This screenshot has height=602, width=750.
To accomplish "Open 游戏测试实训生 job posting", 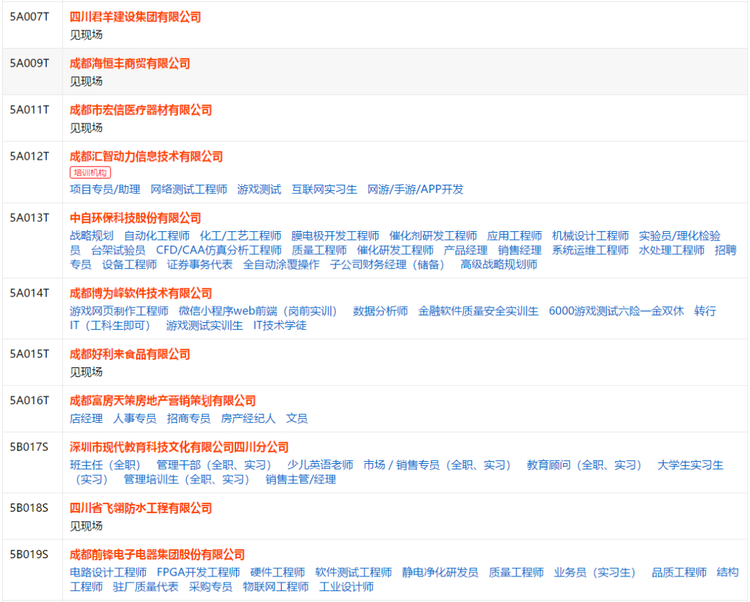I will click(x=205, y=325).
